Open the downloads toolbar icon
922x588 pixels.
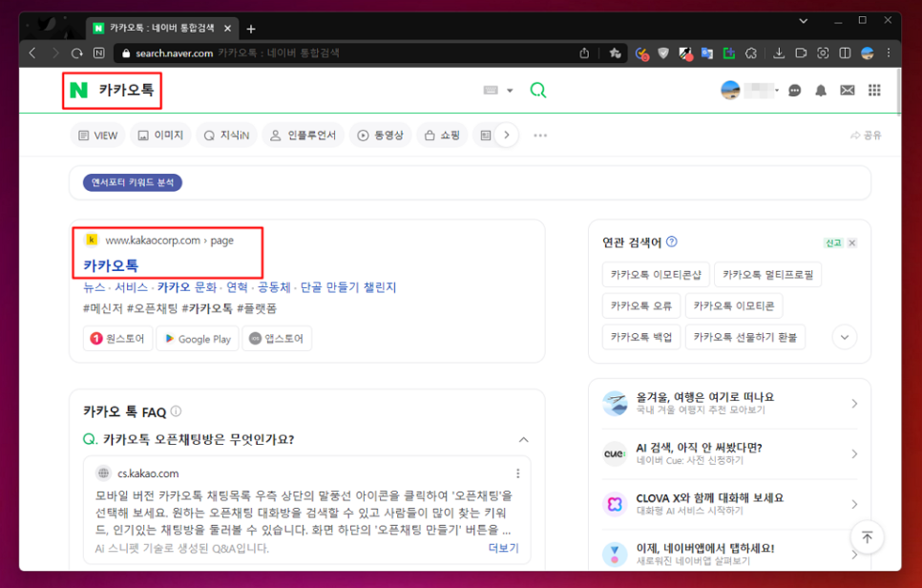779,52
